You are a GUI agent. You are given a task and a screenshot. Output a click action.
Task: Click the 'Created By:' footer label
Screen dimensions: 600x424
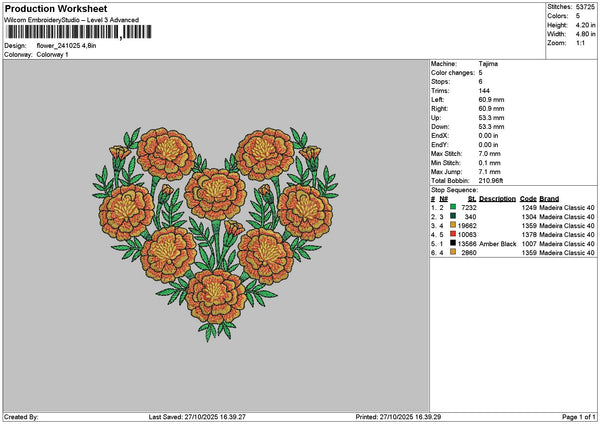[x=21, y=417]
